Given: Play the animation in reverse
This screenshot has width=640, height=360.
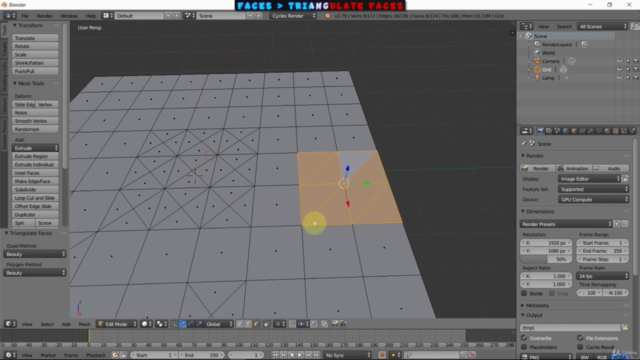Looking at the screenshot, I should click(x=291, y=355).
